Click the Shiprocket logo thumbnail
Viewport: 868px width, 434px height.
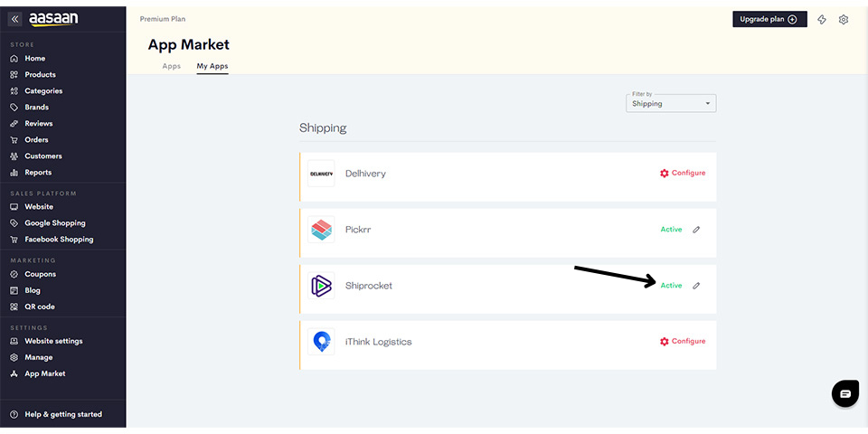pyautogui.click(x=321, y=286)
